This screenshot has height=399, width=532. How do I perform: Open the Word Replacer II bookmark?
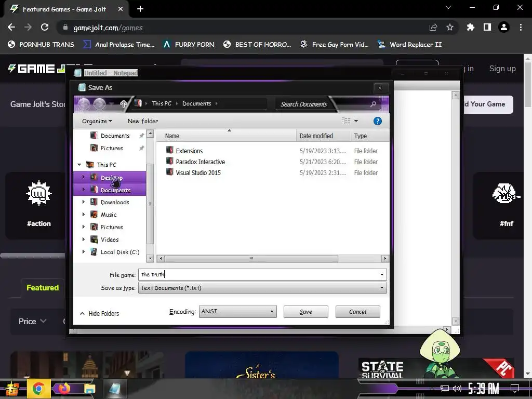tap(410, 45)
